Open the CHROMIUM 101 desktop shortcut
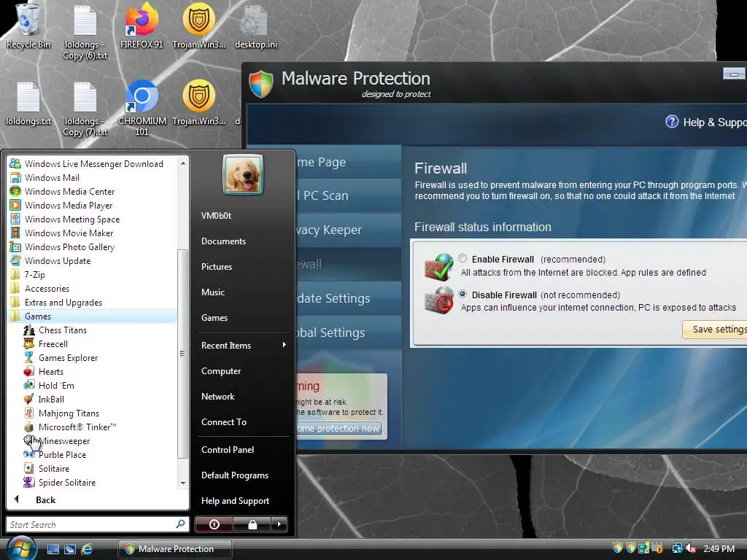747x560 pixels. pyautogui.click(x=142, y=109)
